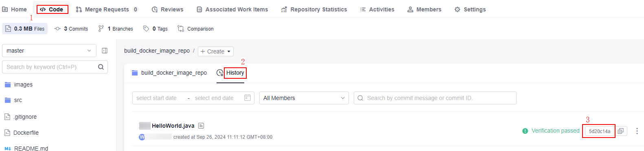Collapse the file tree sidebar panel icon
Image resolution: width=644 pixels, height=151 pixels.
click(x=105, y=51)
